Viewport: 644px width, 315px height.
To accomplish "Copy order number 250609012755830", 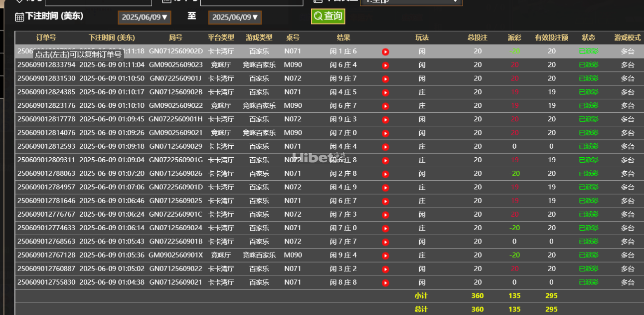I will pyautogui.click(x=46, y=282).
